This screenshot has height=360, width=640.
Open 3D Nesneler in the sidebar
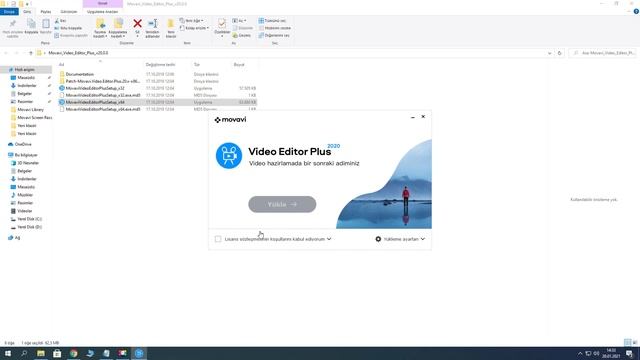(x=28, y=163)
